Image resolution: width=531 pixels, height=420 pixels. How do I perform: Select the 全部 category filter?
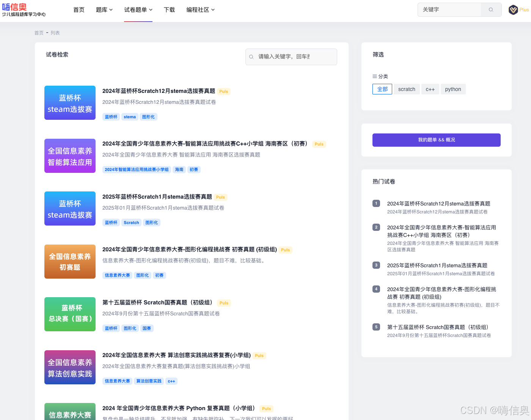[x=382, y=89]
